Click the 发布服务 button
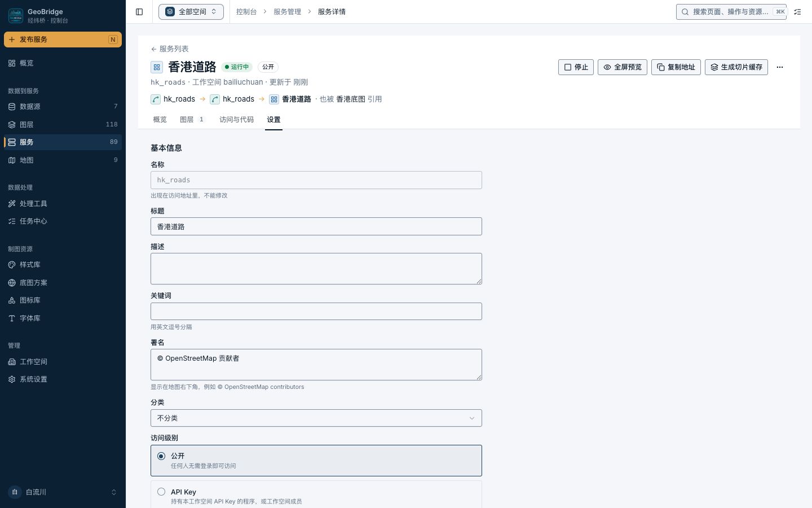 coord(63,40)
